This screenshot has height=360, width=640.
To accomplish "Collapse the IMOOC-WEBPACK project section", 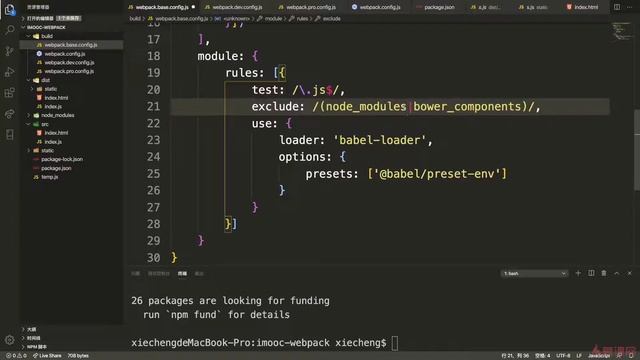I will 46,27.
